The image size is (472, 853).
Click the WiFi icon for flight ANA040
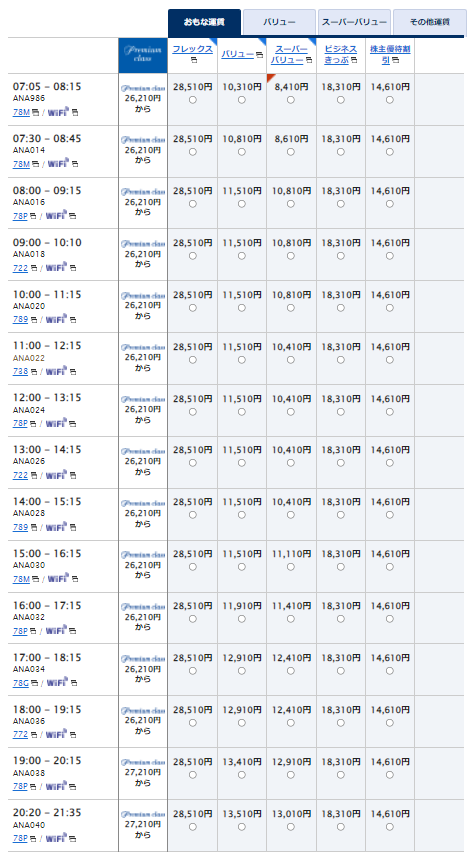coord(56,838)
